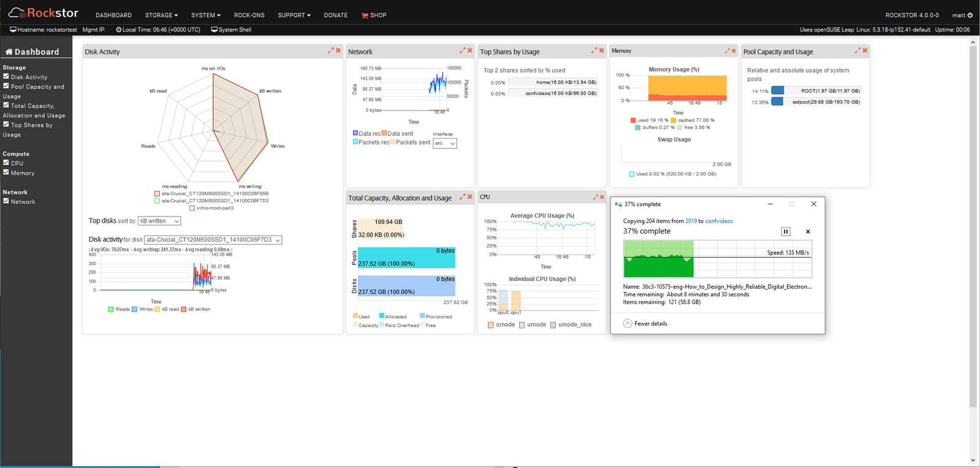Go to the DASHBOARD menu item
This screenshot has width=980, height=468.
[113, 15]
